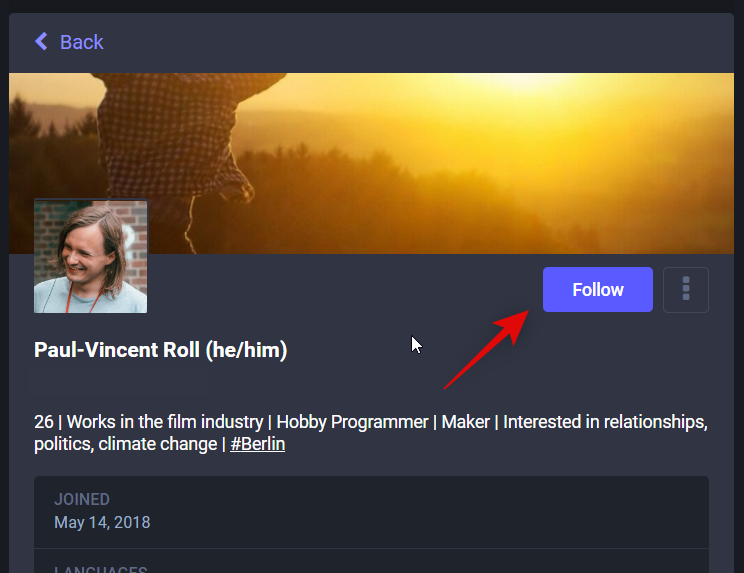Go back using the Back link text
Screen dimensions: 744x573
pos(82,42)
